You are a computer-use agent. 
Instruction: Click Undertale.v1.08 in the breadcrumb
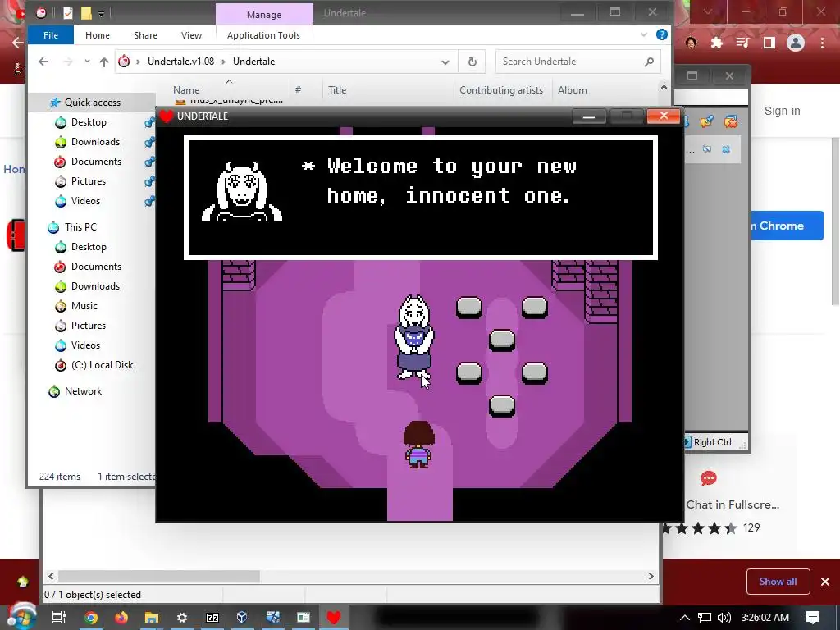click(x=180, y=62)
